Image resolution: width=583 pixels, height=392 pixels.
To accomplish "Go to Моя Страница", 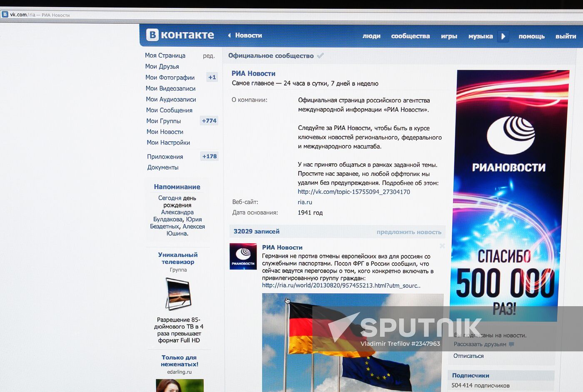I will [x=165, y=55].
